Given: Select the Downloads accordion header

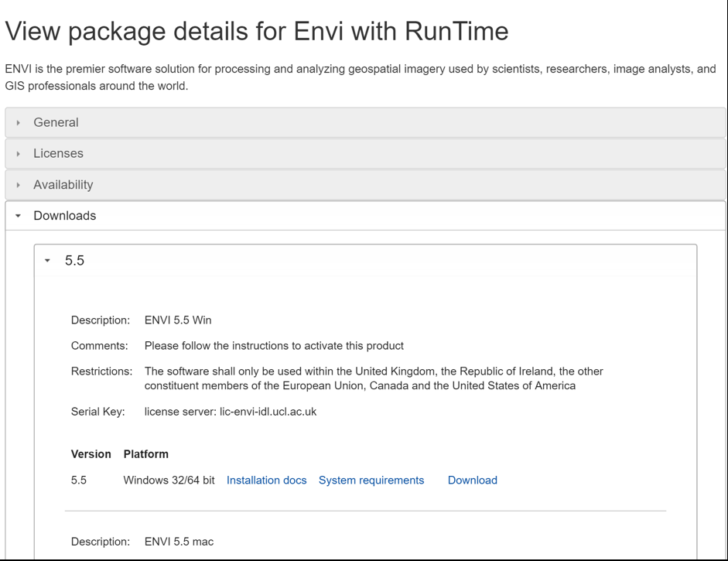Looking at the screenshot, I should [x=365, y=215].
